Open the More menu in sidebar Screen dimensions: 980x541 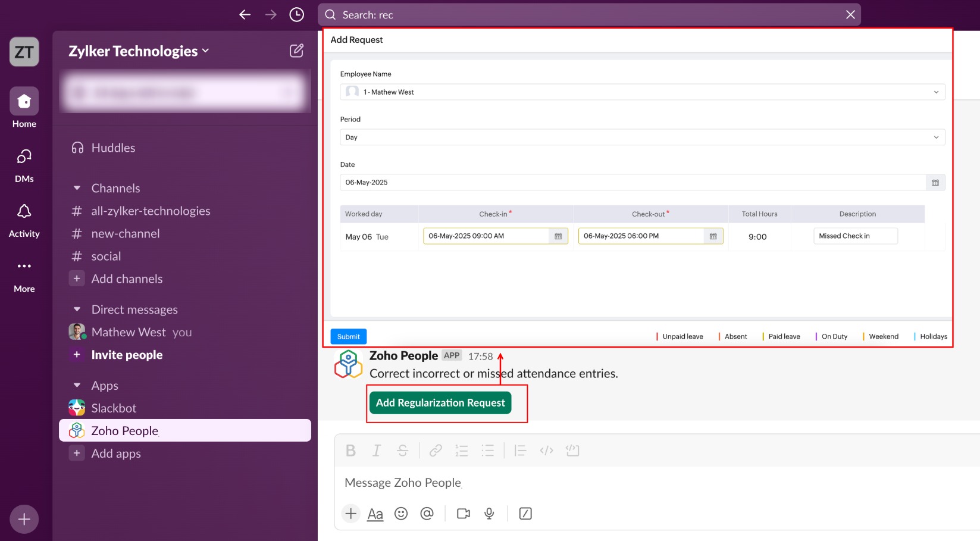24,276
